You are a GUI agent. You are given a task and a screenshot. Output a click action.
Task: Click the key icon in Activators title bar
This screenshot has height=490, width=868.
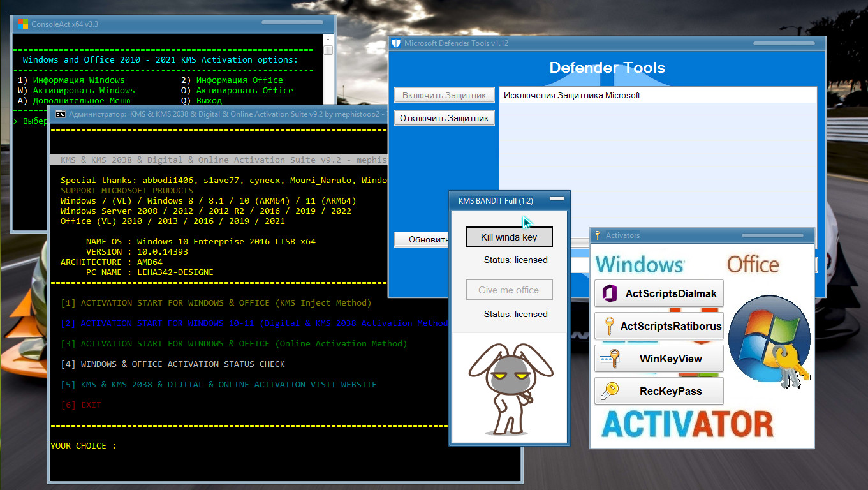click(x=598, y=235)
